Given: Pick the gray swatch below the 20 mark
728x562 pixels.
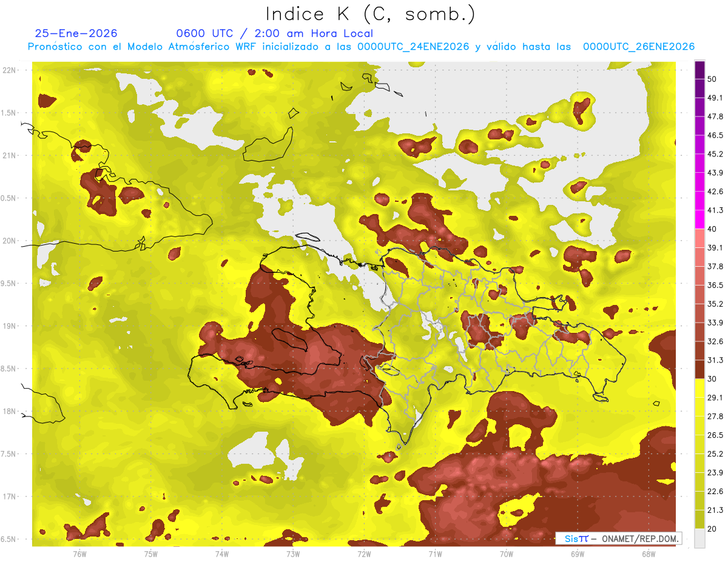Looking at the screenshot, I should pyautogui.click(x=700, y=538).
